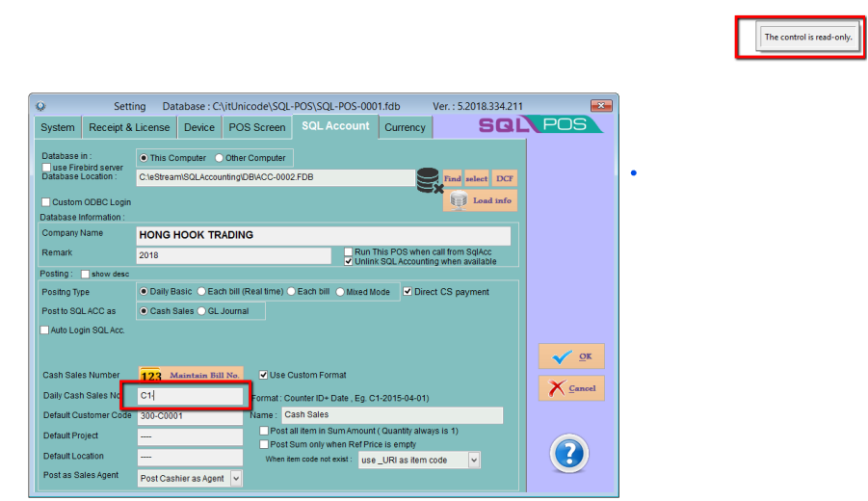
Task: Switch to the System tab
Action: point(58,127)
